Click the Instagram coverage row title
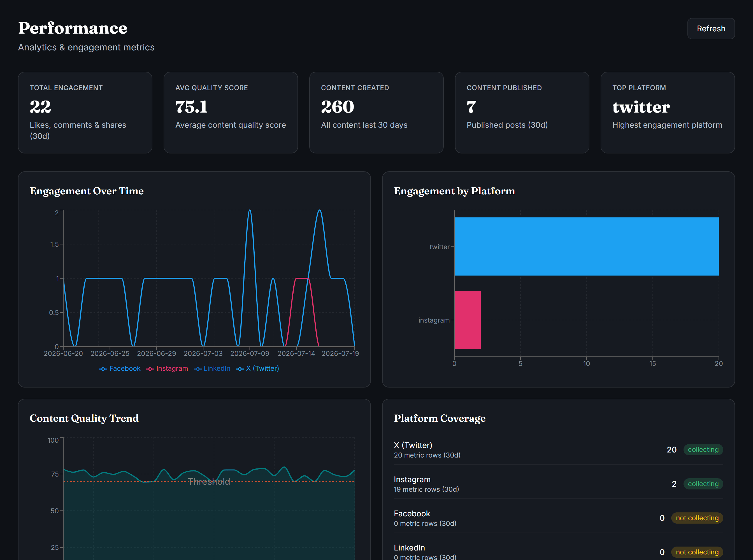 pos(412,479)
